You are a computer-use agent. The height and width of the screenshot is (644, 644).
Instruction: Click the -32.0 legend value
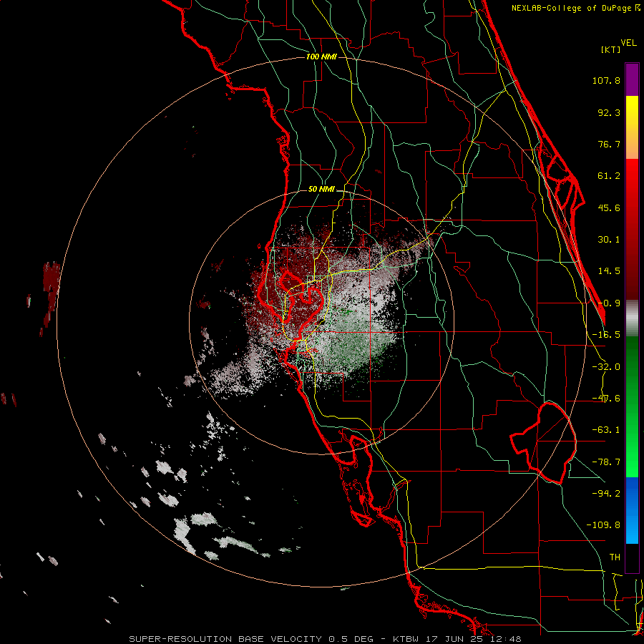click(606, 367)
